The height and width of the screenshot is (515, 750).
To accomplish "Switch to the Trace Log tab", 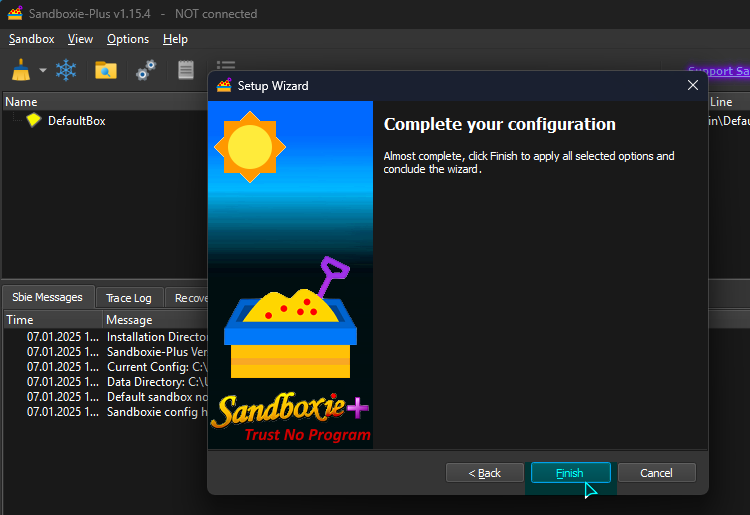I will click(129, 298).
